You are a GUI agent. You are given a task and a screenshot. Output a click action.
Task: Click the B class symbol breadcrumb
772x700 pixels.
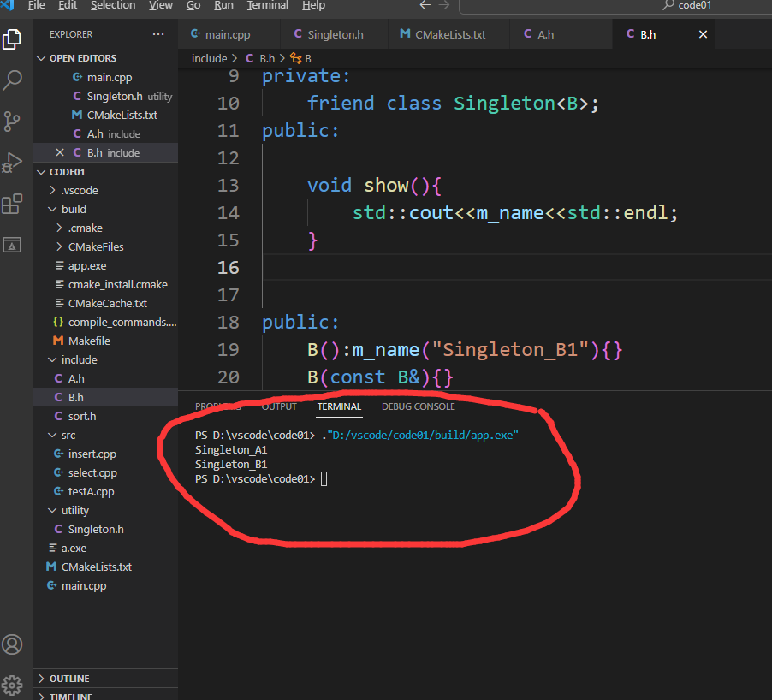point(300,58)
